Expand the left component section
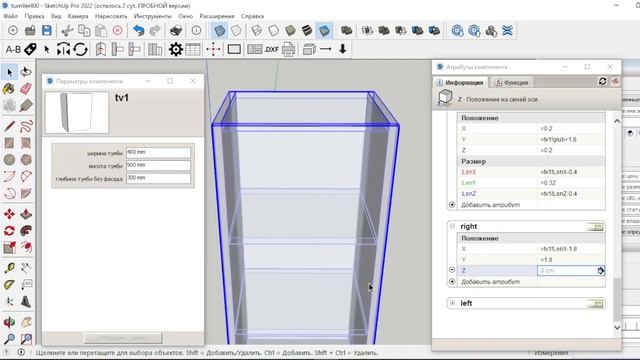The image size is (640, 360). [x=452, y=303]
